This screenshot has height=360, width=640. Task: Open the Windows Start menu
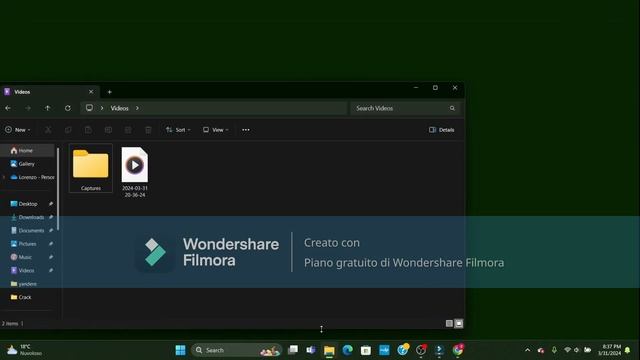pyautogui.click(x=180, y=350)
